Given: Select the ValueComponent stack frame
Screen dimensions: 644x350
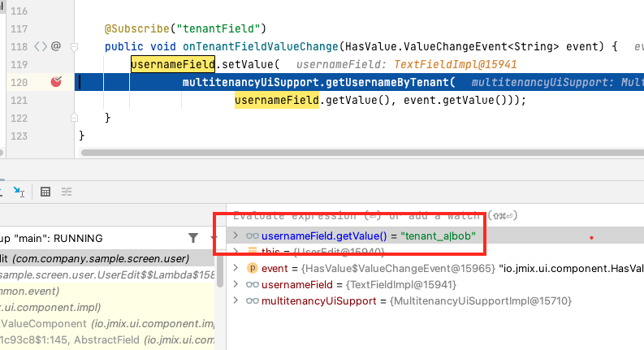Looking at the screenshot, I should (106, 324).
